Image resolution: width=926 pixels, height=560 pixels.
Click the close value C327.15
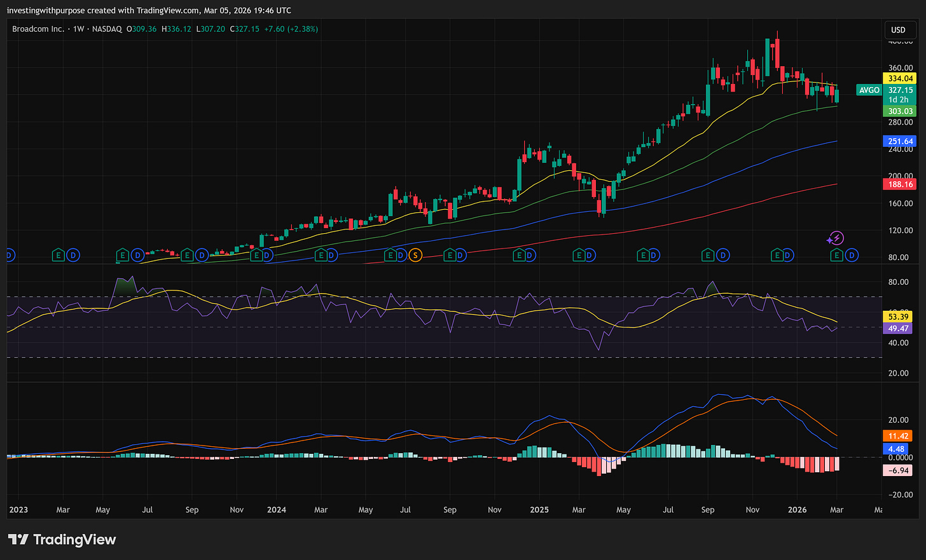click(245, 29)
